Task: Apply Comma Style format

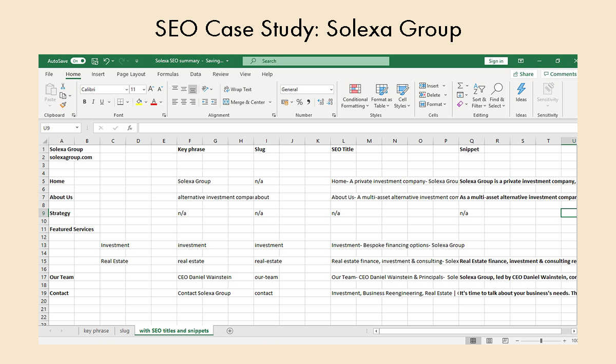Action: [x=307, y=102]
